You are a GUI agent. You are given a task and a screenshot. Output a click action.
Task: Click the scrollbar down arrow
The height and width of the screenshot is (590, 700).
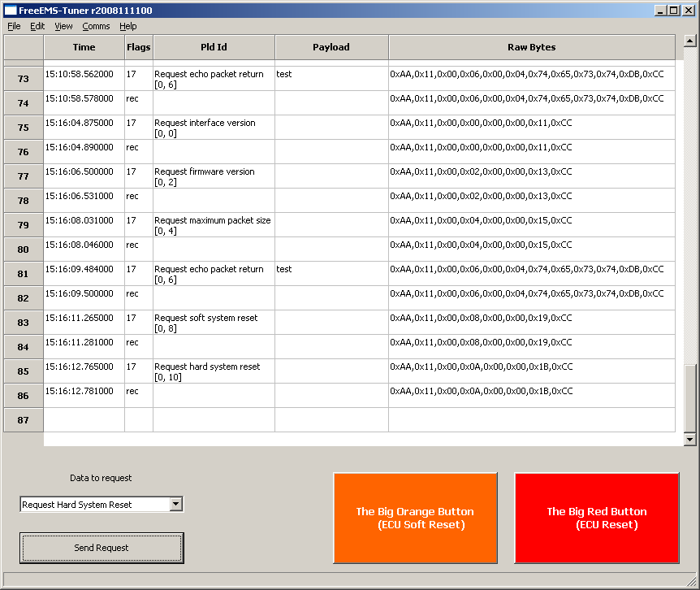point(689,440)
